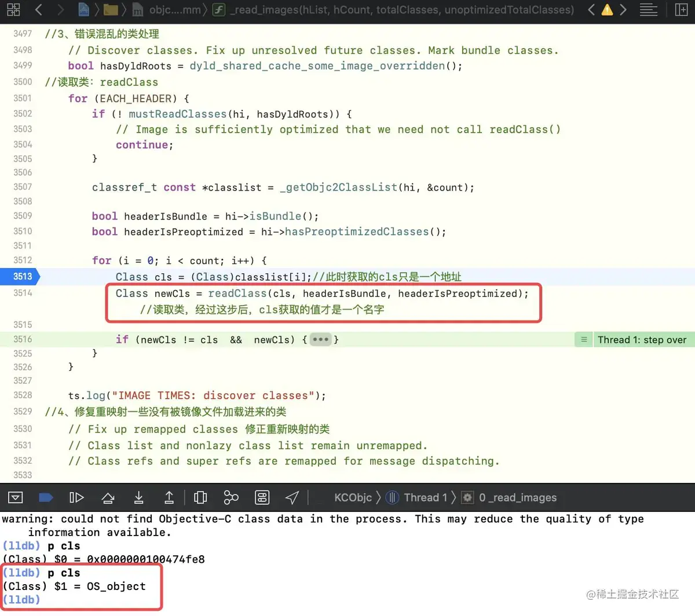This screenshot has width=695, height=616.
Task: Click dyld_shared_cache_some_image_overridden on line 3499
Action: [x=317, y=66]
